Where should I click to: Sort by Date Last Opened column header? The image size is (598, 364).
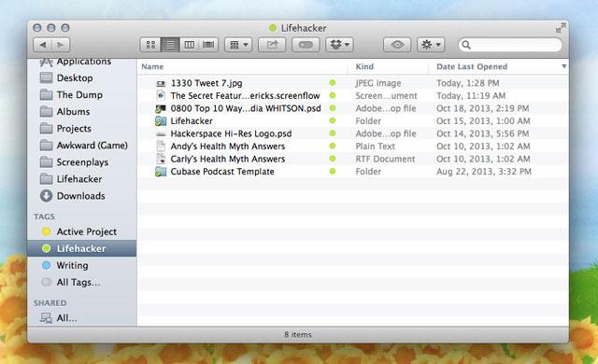coord(472,66)
